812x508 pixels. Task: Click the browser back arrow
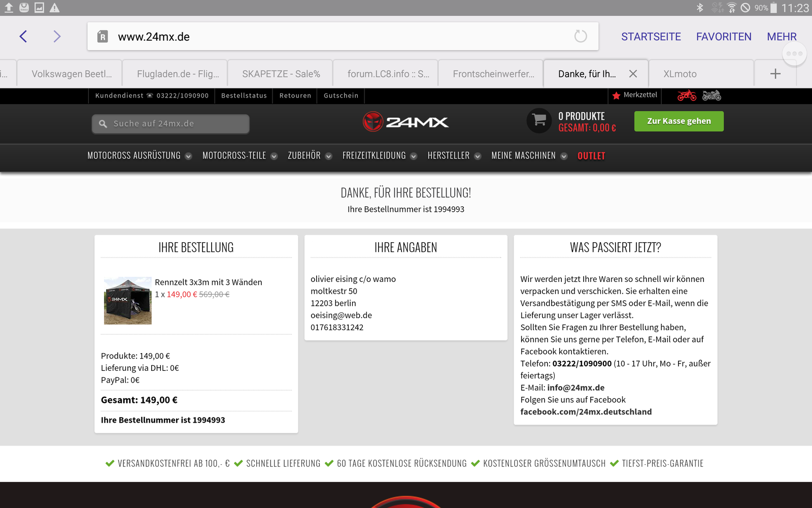23,37
